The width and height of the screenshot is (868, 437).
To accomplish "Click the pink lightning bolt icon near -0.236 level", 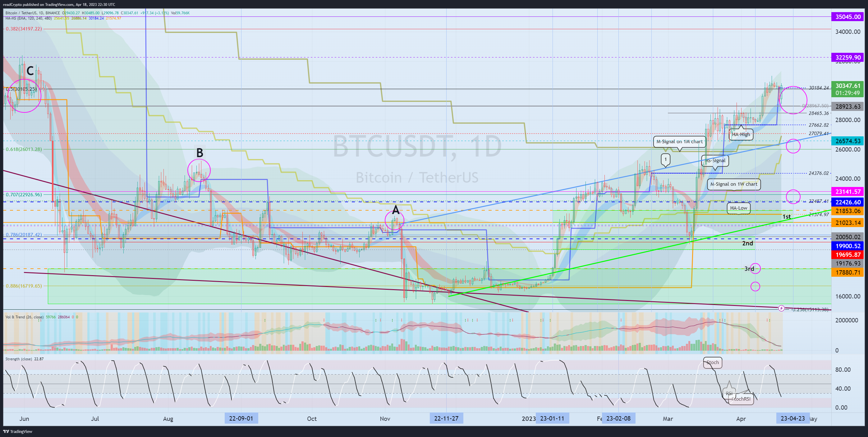I will [x=781, y=308].
